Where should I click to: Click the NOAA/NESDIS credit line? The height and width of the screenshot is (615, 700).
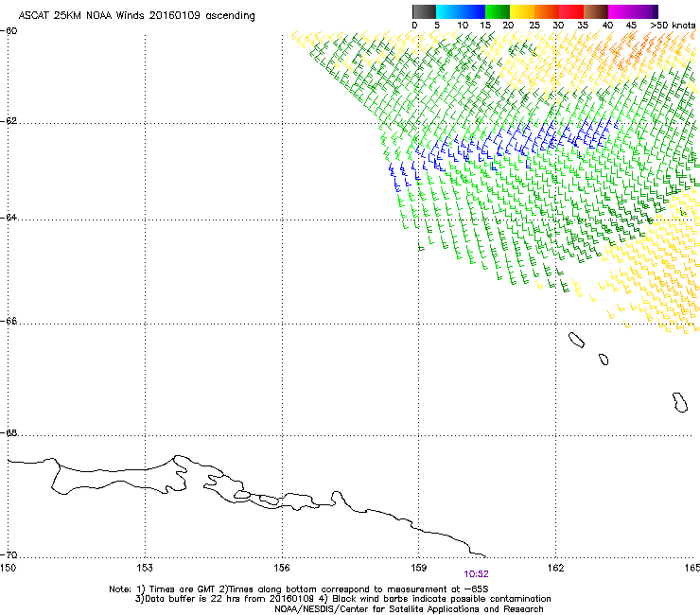[x=409, y=609]
